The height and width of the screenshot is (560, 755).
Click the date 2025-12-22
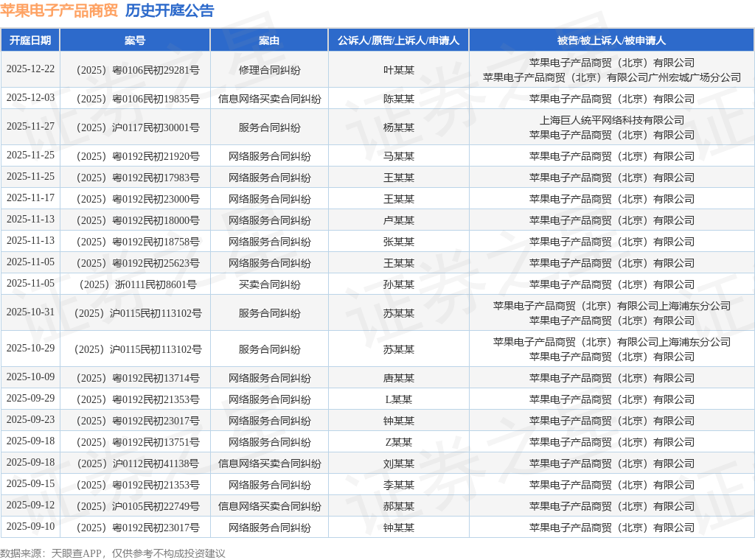click(30, 69)
